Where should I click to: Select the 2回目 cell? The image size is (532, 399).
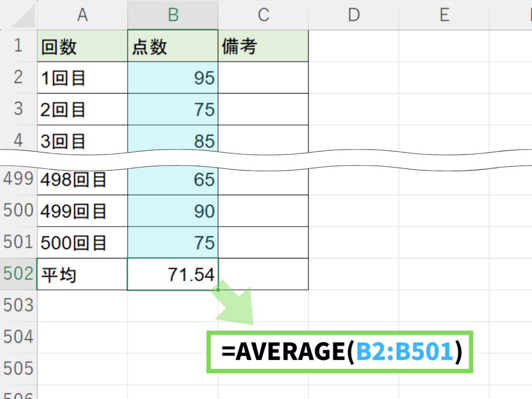point(82,110)
